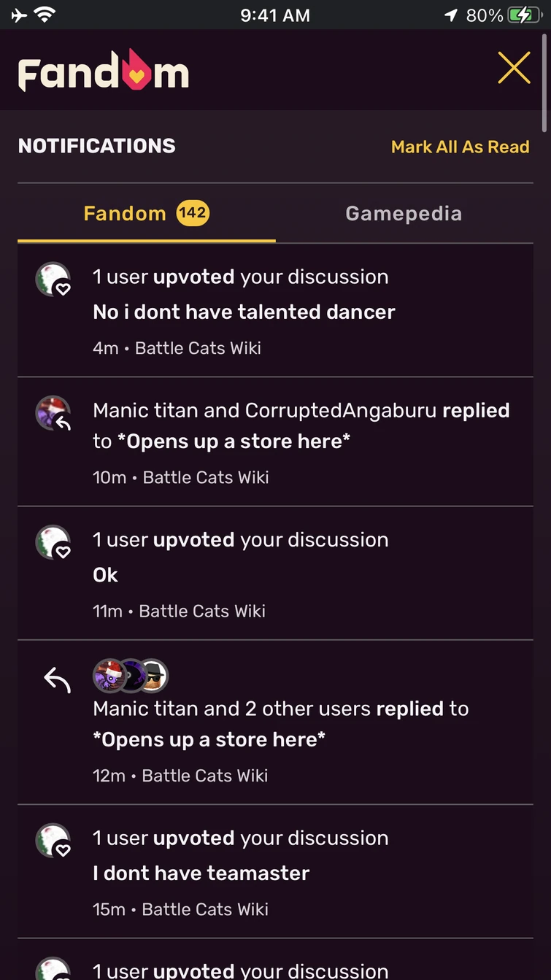Tap Manic titan's Santa hat avatar
The height and width of the screenshot is (980, 551).
click(108, 676)
